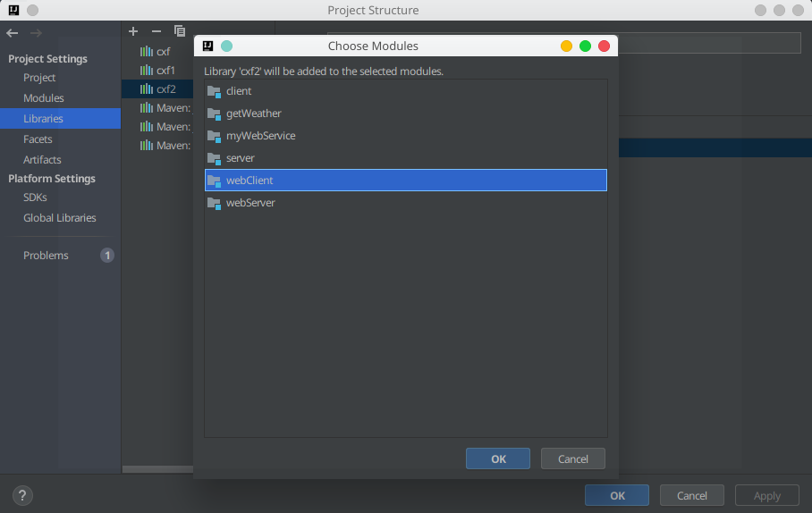Minimize Choose Modules with yellow button
This screenshot has width=812, height=513.
click(x=567, y=46)
